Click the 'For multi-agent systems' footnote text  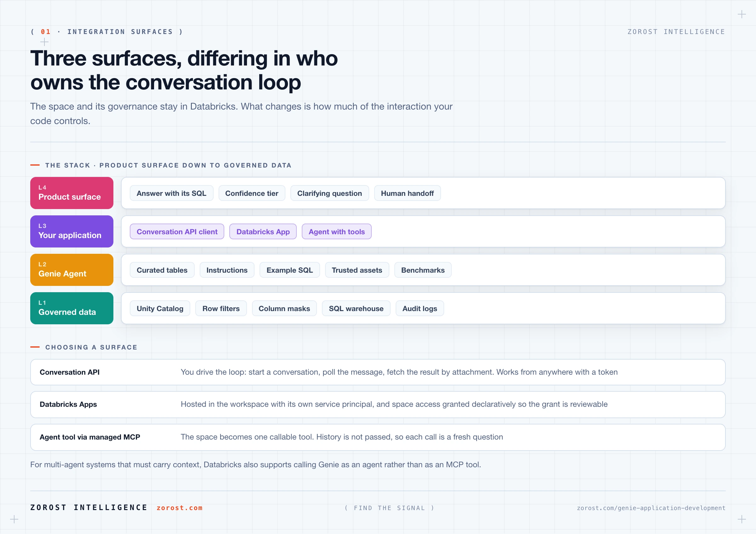click(x=255, y=465)
